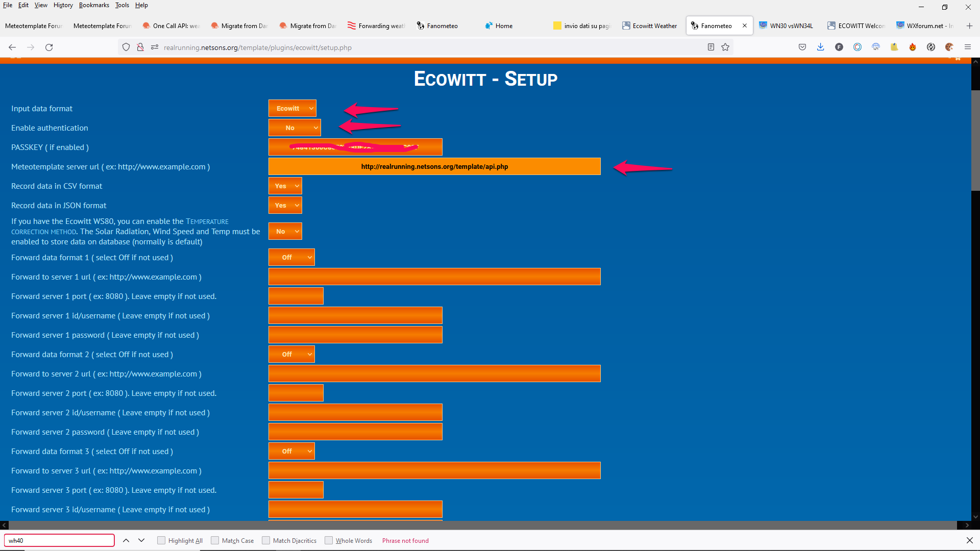Open the downloads arrow icon

pos(821,47)
